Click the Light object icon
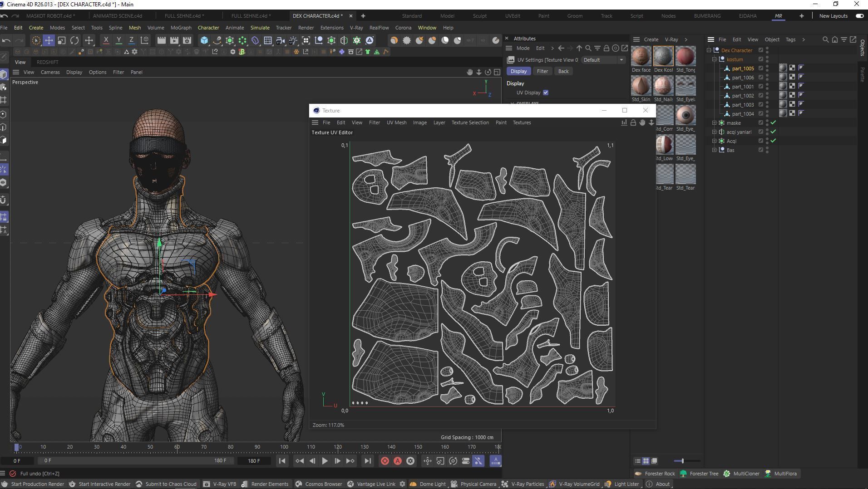The image size is (868, 489). [293, 40]
